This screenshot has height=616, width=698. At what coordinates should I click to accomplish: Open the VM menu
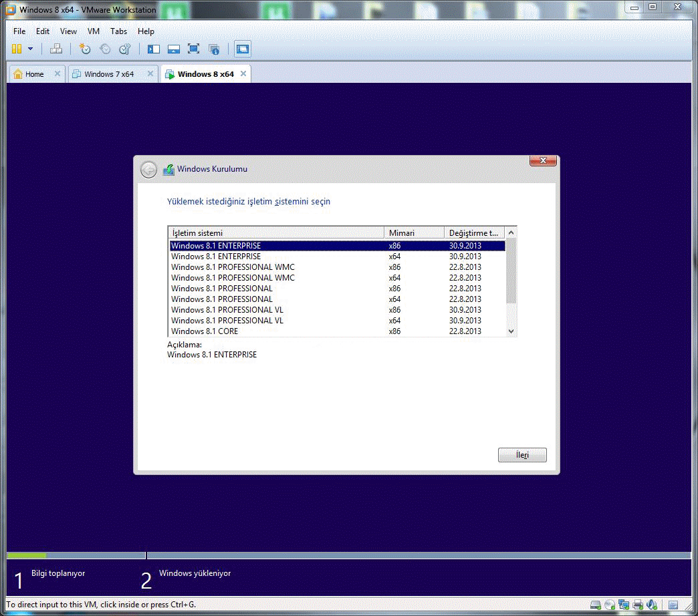click(94, 31)
